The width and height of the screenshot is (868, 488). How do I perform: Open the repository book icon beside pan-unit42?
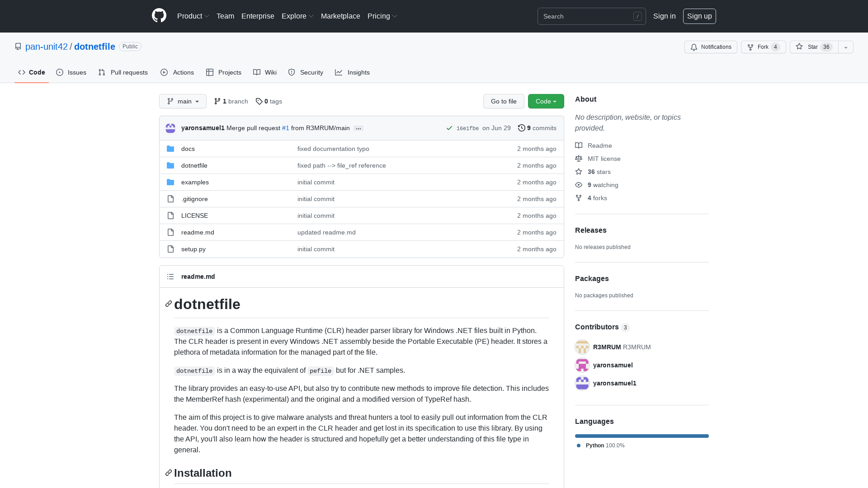(18, 47)
